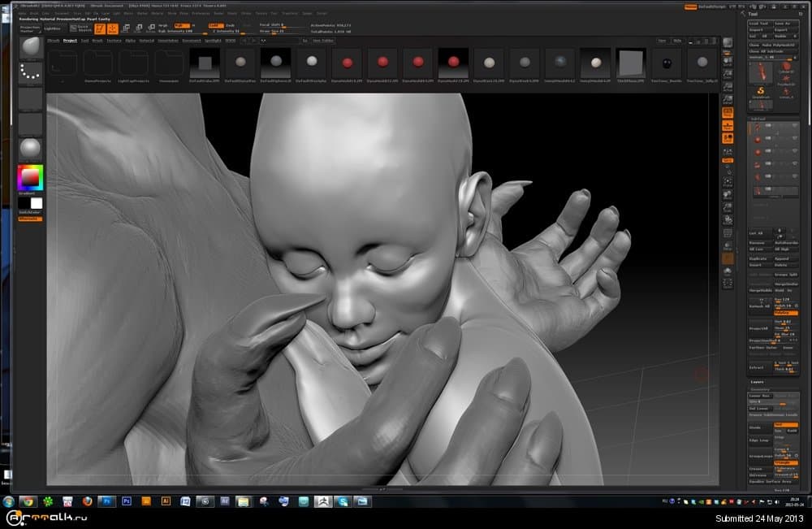Toggle the Zadd button on

tap(215, 25)
